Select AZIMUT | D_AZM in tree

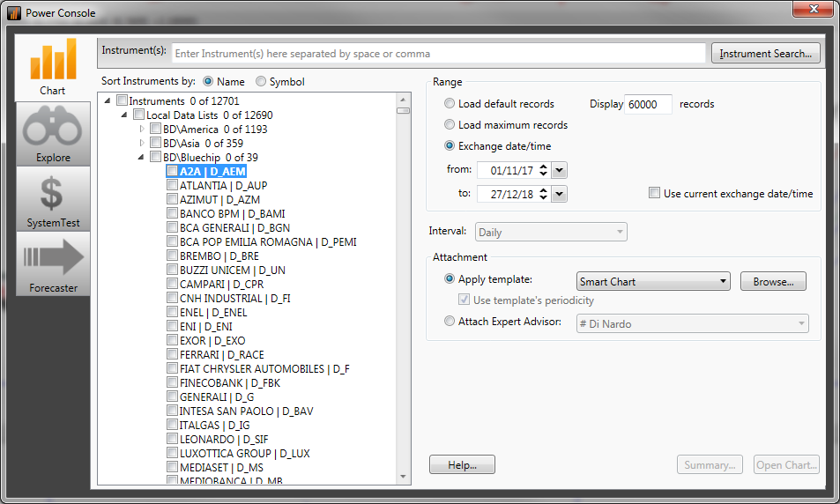click(x=219, y=199)
